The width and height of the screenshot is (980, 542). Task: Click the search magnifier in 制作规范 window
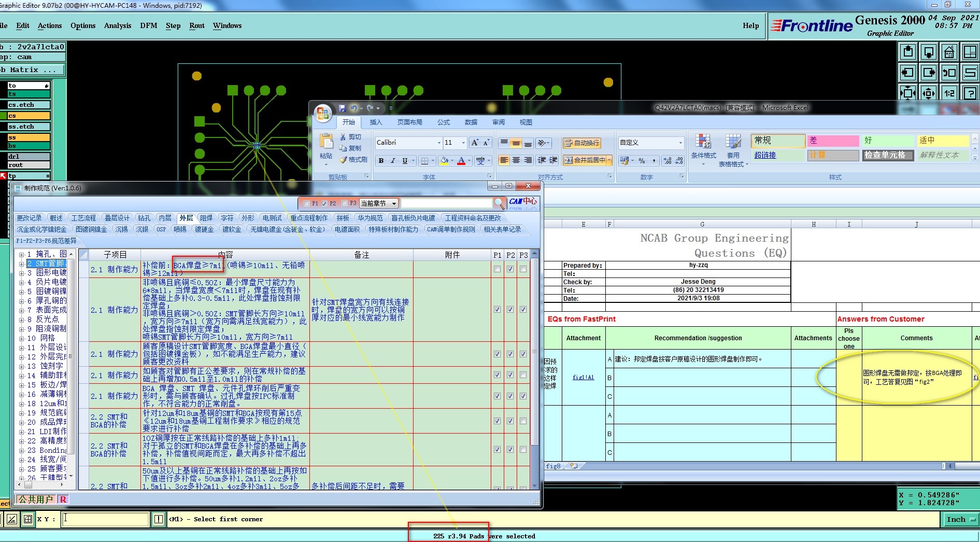(499, 203)
